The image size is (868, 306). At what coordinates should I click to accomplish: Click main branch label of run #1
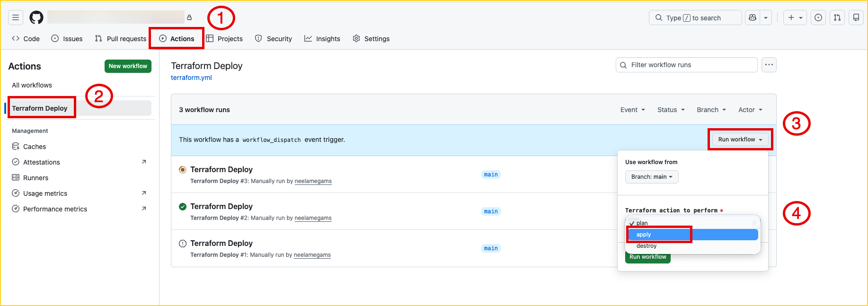(491, 248)
